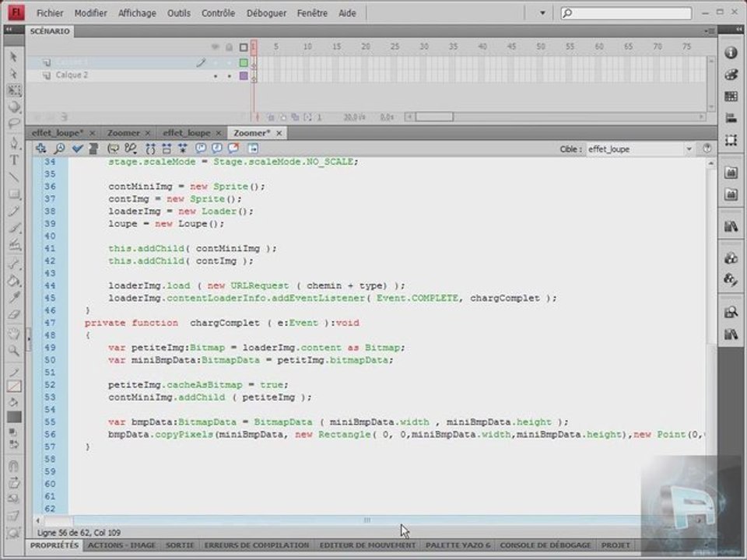The height and width of the screenshot is (560, 747).
Task: Check syntax with the blue checkmark
Action: point(77,149)
